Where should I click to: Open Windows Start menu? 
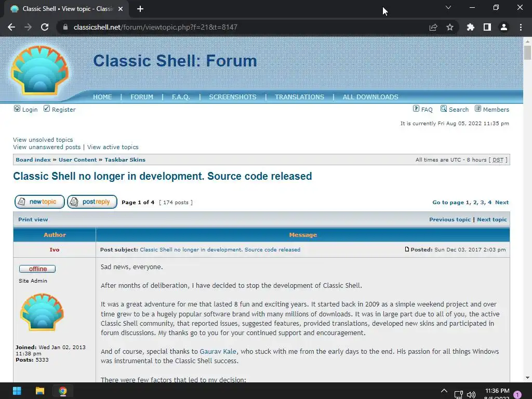pyautogui.click(x=17, y=391)
